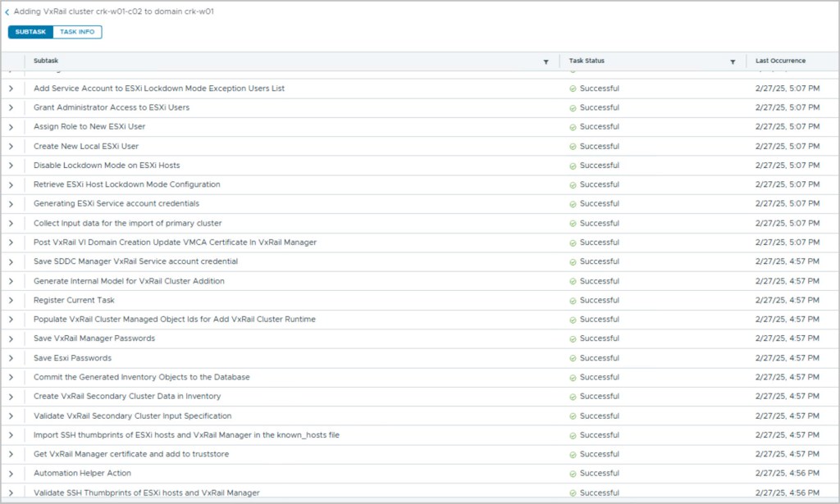Click success icon for Automation Helper Action row
Viewport: 840px width, 504px height.
point(573,474)
